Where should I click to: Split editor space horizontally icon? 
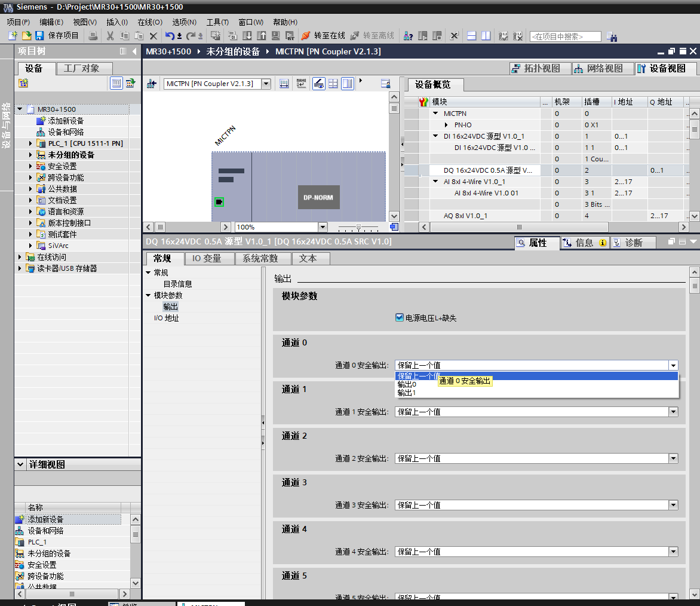pos(471,36)
